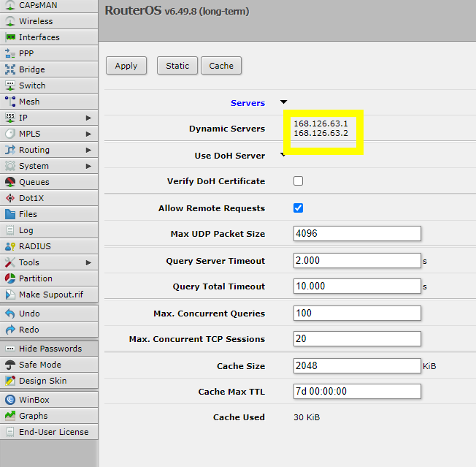Click the RouterOS v6.49.8 title
Image resolution: width=476 pixels, height=467 pixels.
pyautogui.click(x=177, y=11)
